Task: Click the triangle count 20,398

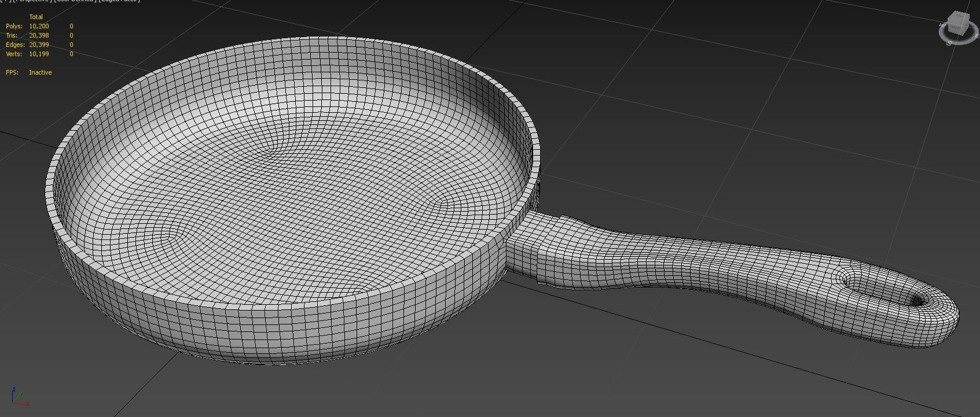Action: (x=39, y=35)
